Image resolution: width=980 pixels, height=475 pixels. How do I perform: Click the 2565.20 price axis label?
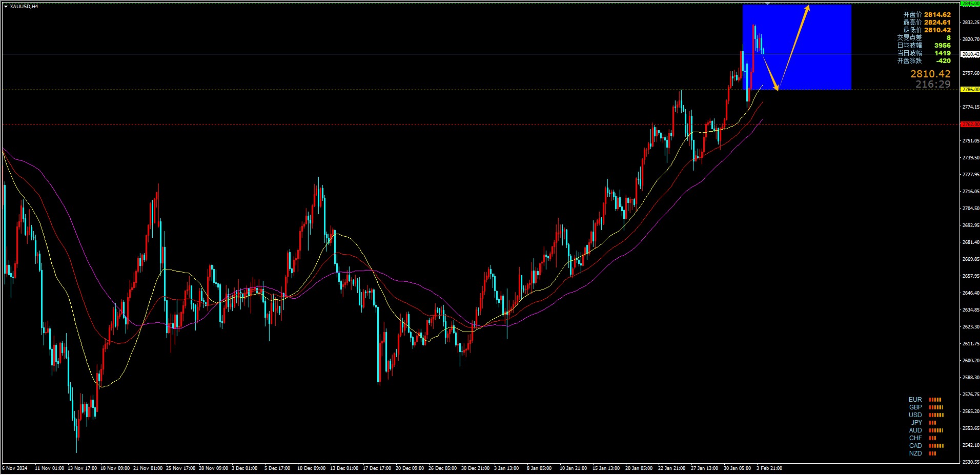click(x=971, y=411)
